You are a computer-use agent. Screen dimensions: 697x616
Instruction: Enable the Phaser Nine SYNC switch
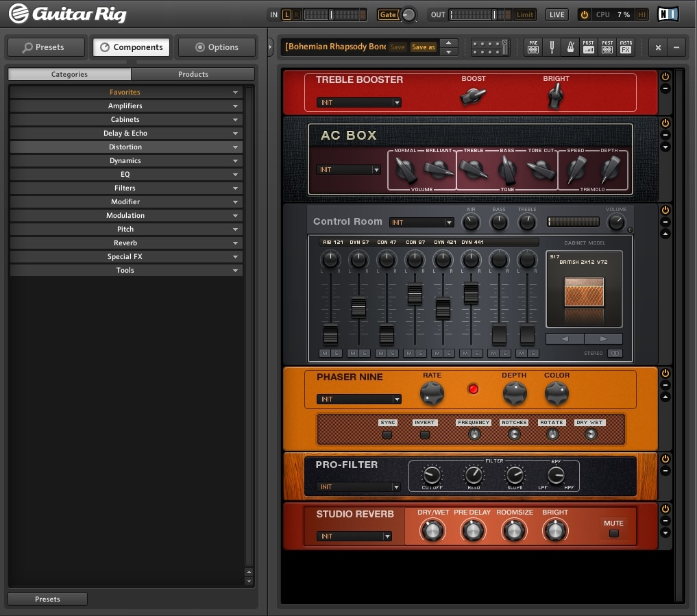point(387,434)
